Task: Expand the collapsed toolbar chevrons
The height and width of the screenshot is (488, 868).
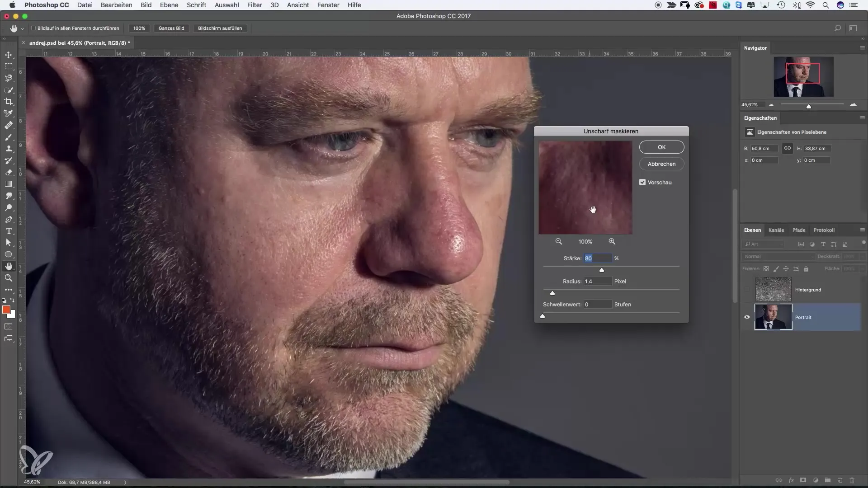Action: pyautogui.click(x=4, y=39)
